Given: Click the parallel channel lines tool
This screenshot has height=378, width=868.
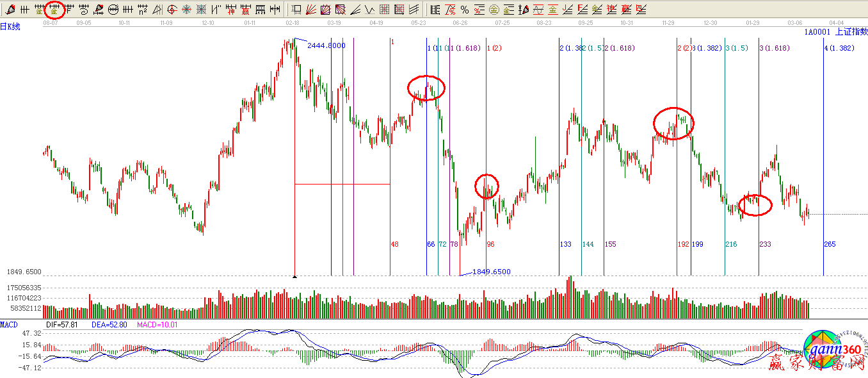Looking at the screenshot, I should [x=414, y=10].
